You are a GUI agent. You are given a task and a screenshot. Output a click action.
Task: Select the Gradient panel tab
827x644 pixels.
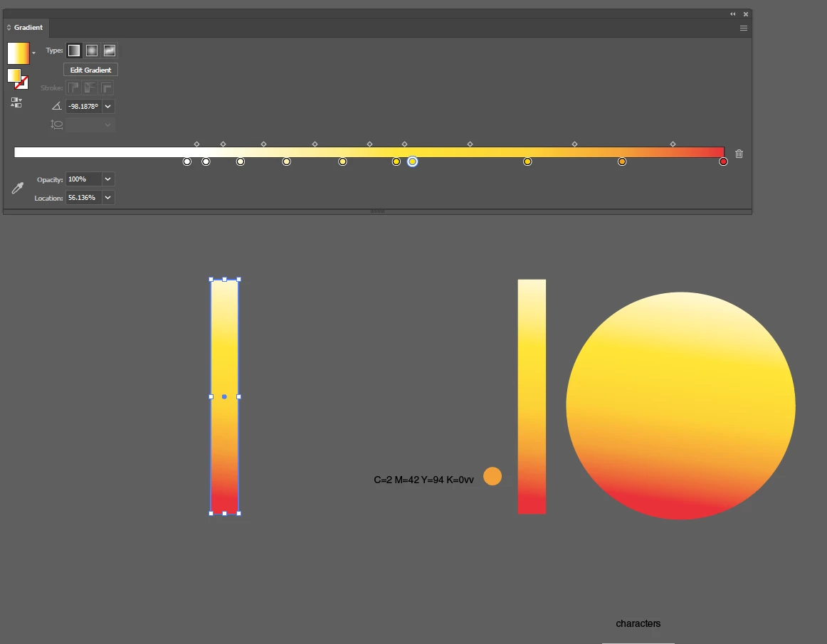pyautogui.click(x=26, y=28)
